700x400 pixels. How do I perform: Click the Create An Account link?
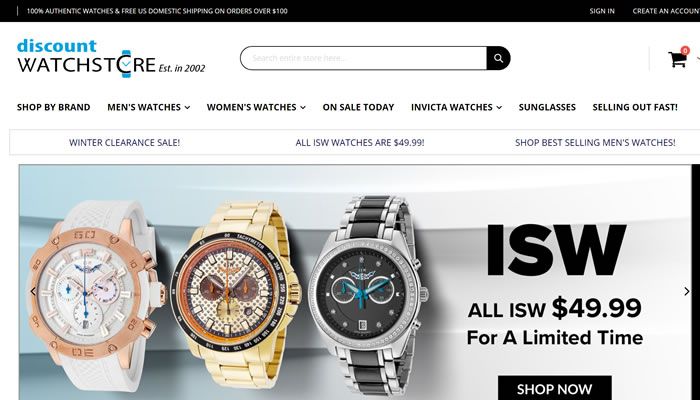coord(666,11)
